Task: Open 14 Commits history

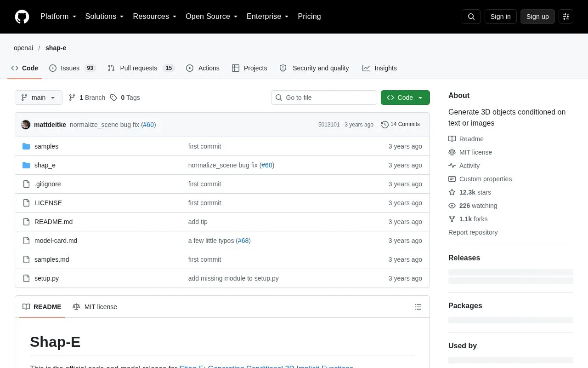Action: click(401, 124)
